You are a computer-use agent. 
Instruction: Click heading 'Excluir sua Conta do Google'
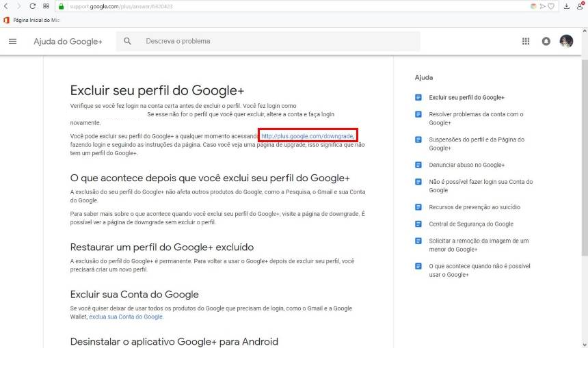(134, 295)
